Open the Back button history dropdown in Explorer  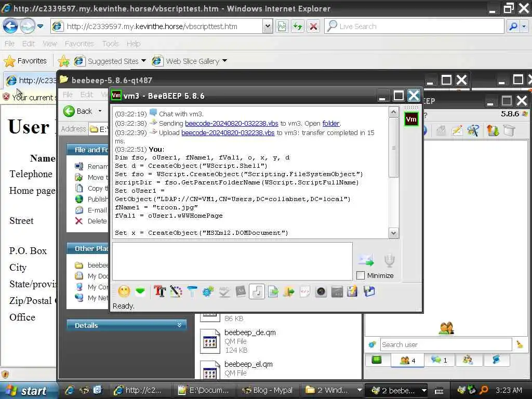click(100, 111)
